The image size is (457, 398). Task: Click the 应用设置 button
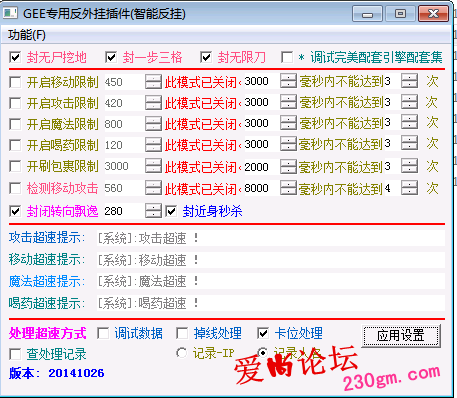[401, 336]
